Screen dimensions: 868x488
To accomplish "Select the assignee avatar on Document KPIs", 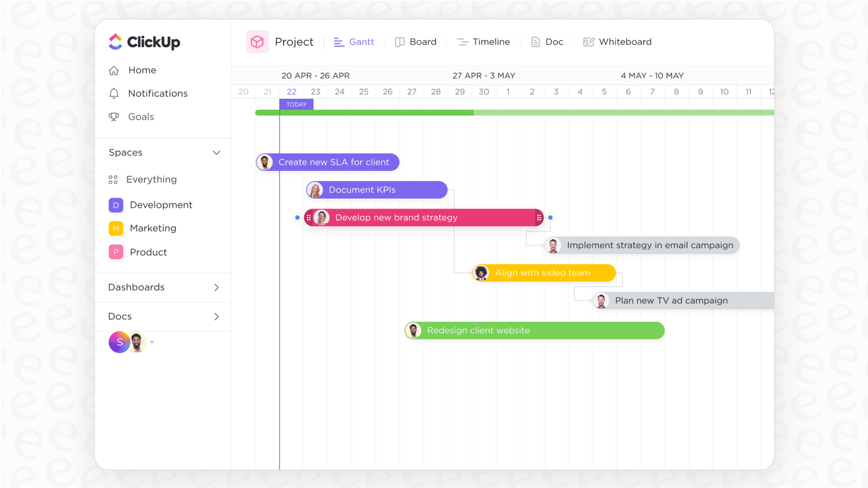I will [x=316, y=190].
